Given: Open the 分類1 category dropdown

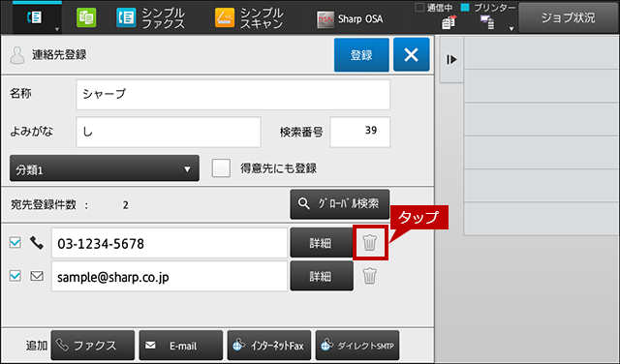Looking at the screenshot, I should click(x=105, y=168).
